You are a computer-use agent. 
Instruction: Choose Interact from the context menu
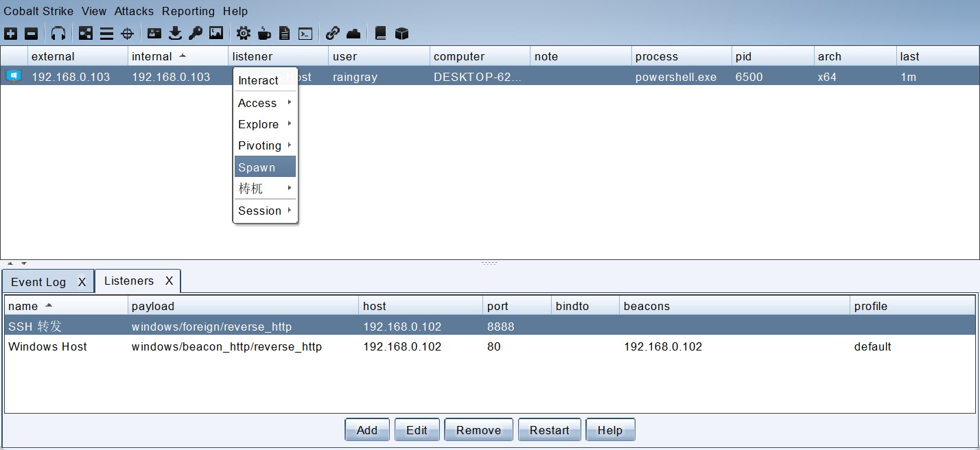[266, 80]
